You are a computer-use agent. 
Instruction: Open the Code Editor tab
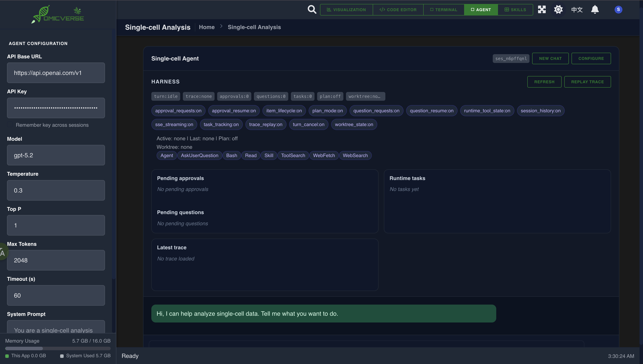[x=398, y=9]
